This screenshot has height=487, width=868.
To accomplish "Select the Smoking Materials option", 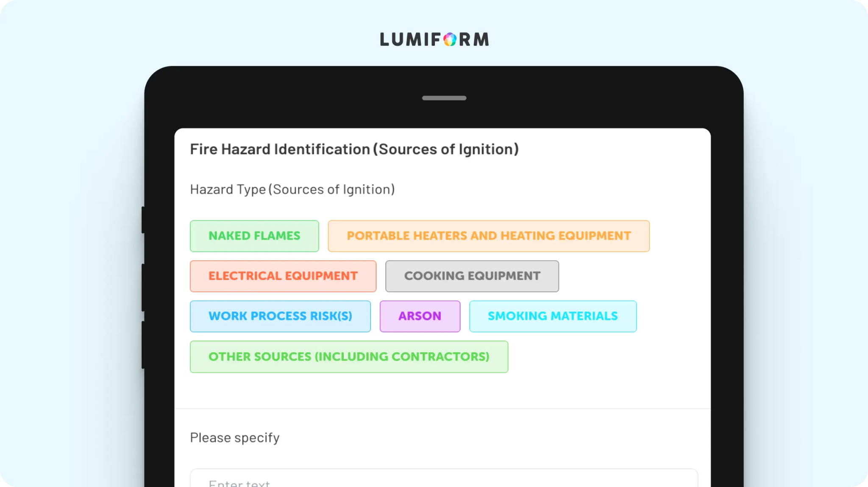I will (553, 316).
